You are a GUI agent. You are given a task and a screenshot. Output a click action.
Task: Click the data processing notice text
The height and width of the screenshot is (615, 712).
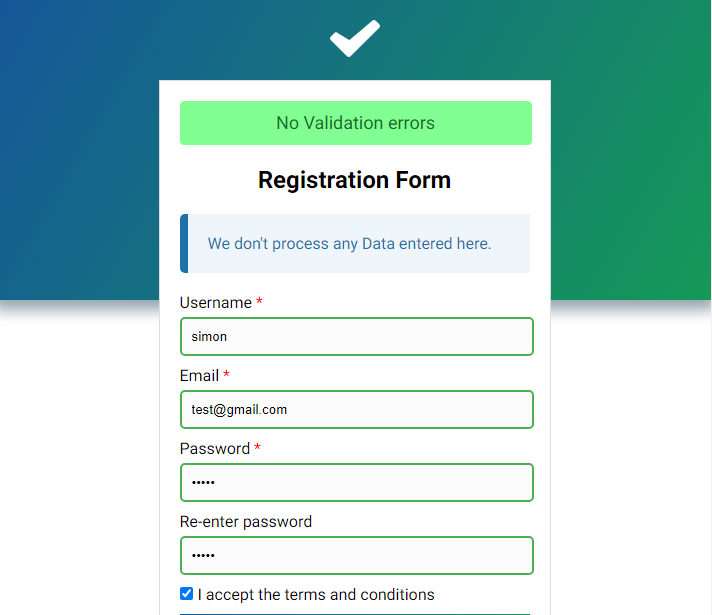point(349,243)
